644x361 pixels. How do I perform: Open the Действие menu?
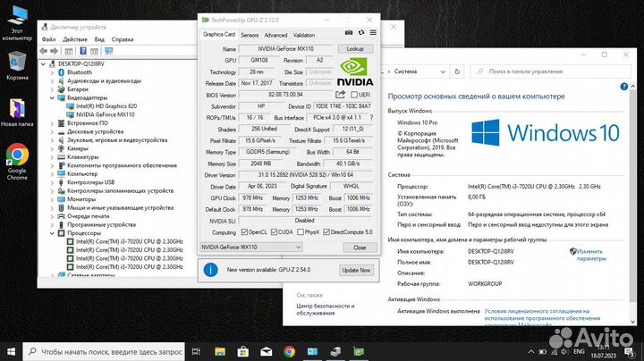click(x=75, y=39)
